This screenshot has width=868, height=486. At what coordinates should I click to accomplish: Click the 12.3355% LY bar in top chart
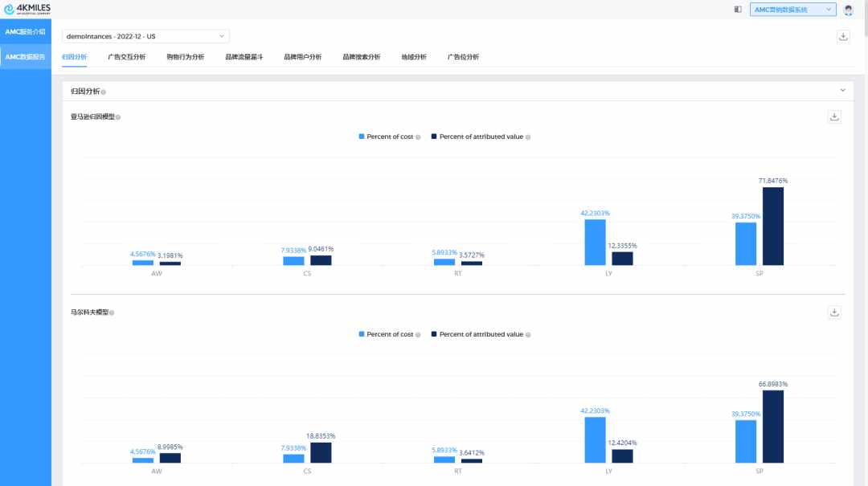coord(622,259)
